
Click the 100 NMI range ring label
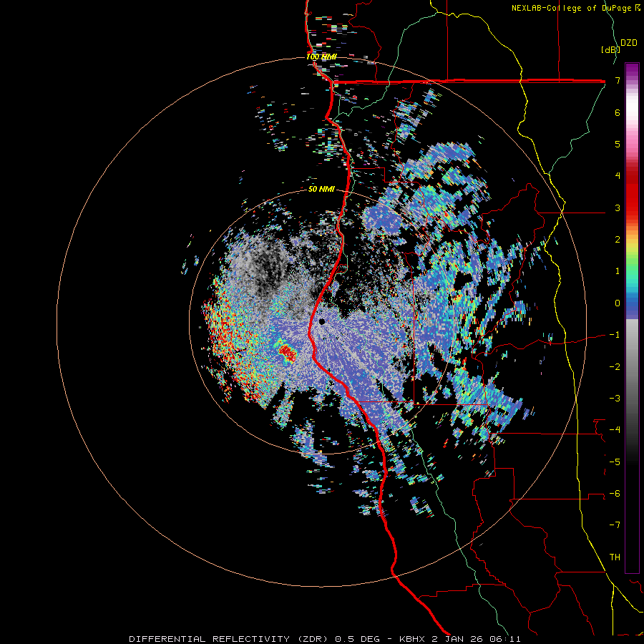coord(321,57)
